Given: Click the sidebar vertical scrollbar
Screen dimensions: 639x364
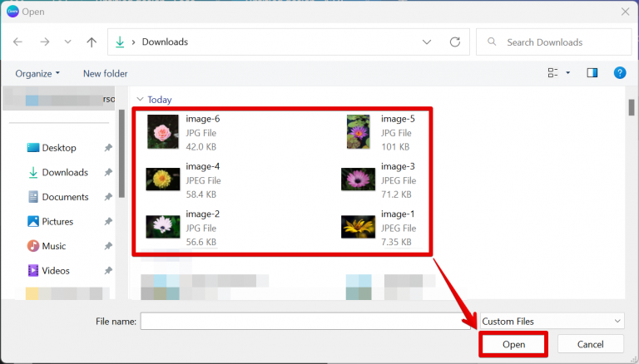Looking at the screenshot, I should point(121,154).
